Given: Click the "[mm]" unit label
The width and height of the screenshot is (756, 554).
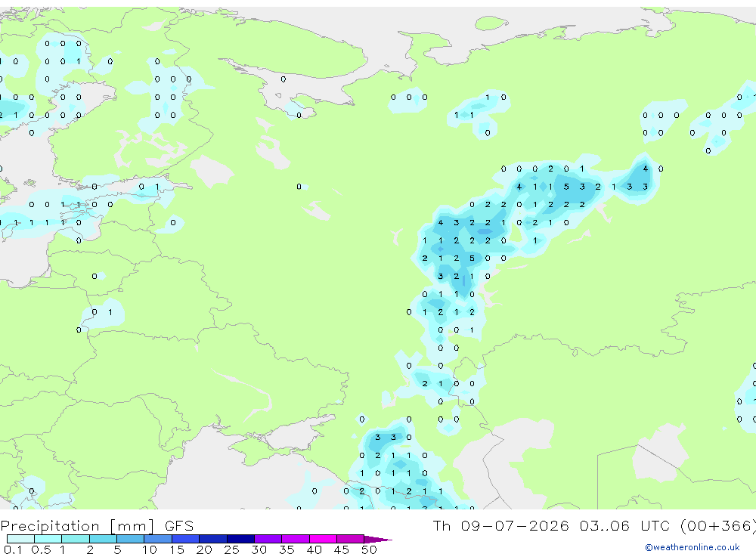Looking at the screenshot, I should pyautogui.click(x=132, y=526).
